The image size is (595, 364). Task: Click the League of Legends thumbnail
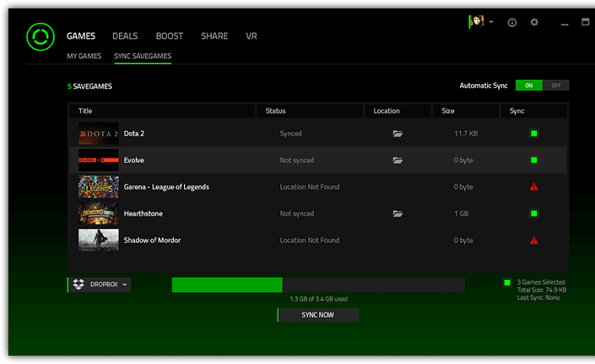click(x=98, y=186)
